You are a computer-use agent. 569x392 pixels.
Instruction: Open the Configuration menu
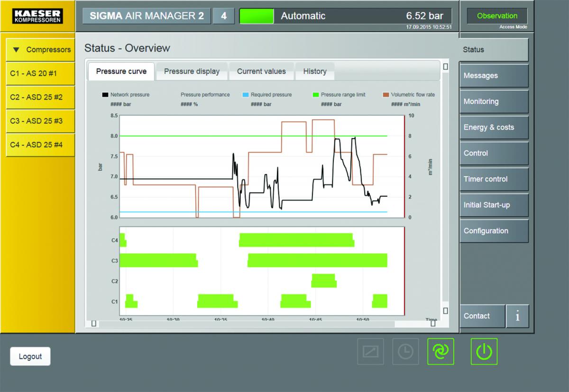[x=494, y=231]
